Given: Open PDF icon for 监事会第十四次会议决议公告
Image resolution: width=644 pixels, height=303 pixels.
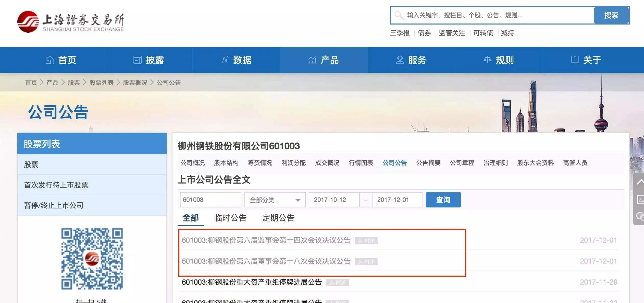Looking at the screenshot, I should coord(366,241).
